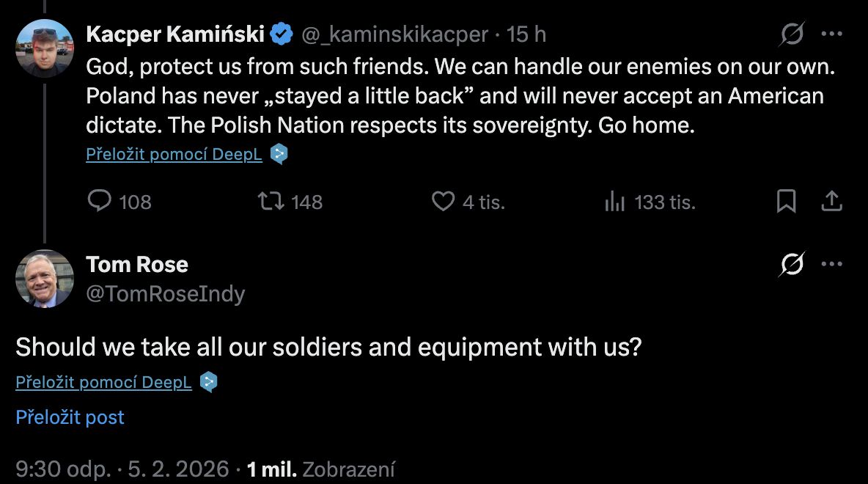Click "Přeložit pomocí DeepL" under Kacper's post
The image size is (868, 484).
[174, 155]
